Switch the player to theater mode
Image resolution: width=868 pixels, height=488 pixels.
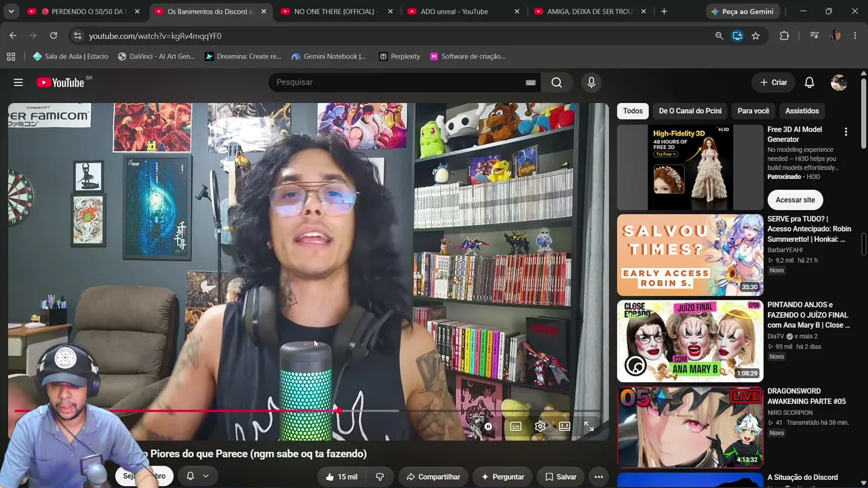565,426
